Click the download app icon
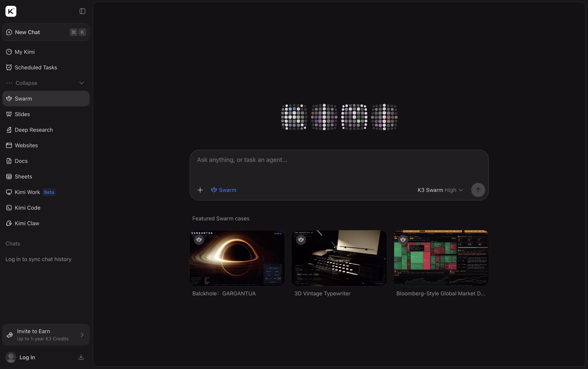588x369 pixels. (x=81, y=357)
